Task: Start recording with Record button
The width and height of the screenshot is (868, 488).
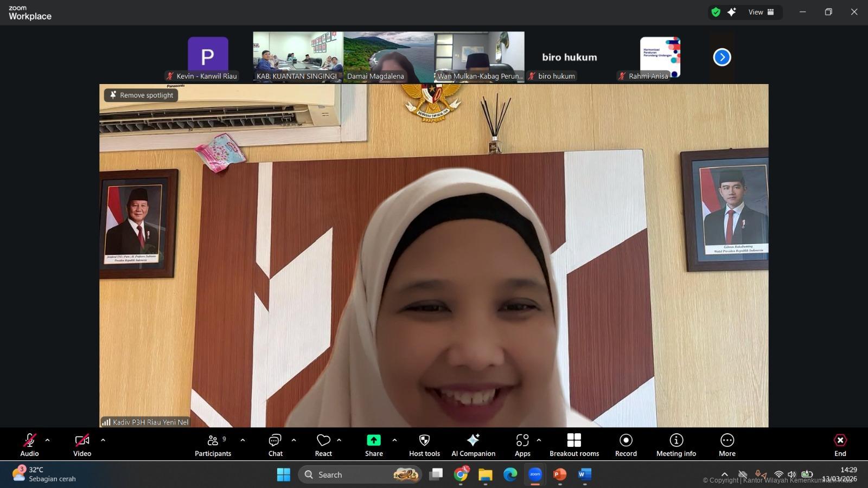Action: coord(626,445)
